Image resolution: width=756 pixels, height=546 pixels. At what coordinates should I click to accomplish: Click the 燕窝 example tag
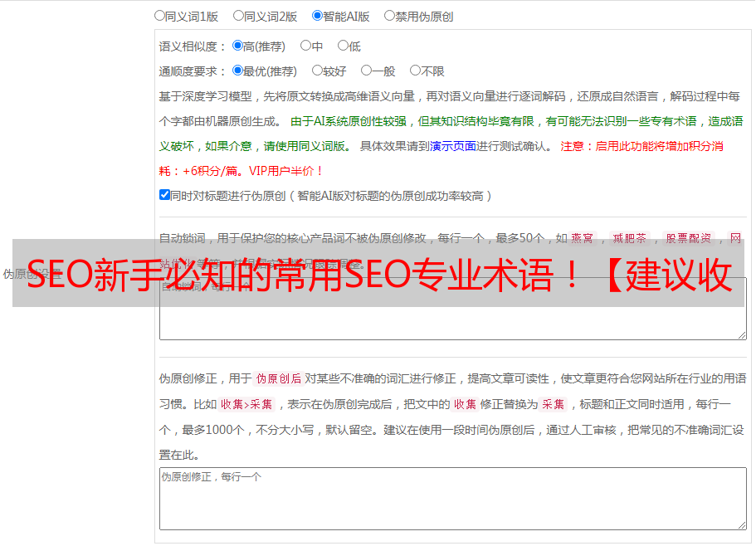pos(583,238)
